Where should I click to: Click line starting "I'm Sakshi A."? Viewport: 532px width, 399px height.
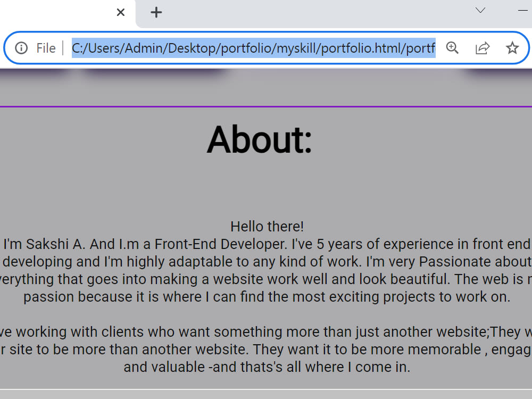267,244
